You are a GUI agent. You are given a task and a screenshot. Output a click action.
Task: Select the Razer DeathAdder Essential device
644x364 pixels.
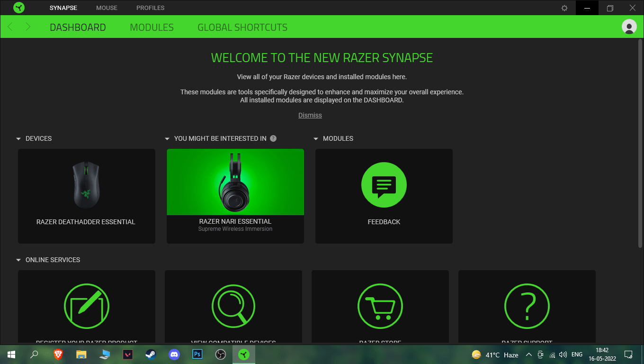coord(86,196)
